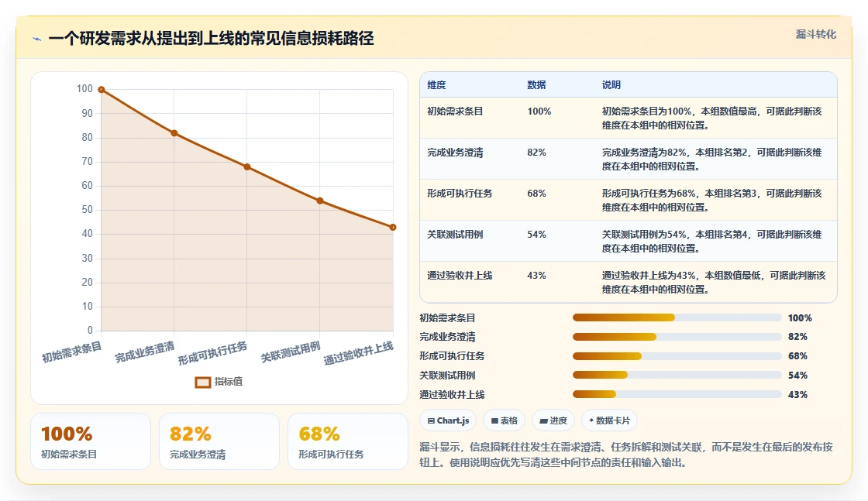Click the 43% value beside progress bar

click(797, 395)
